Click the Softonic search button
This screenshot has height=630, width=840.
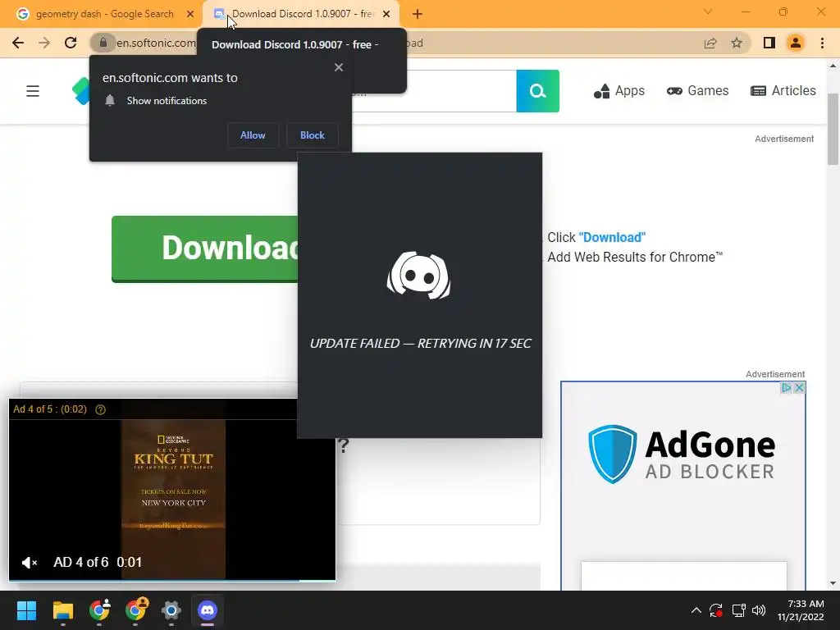(538, 91)
